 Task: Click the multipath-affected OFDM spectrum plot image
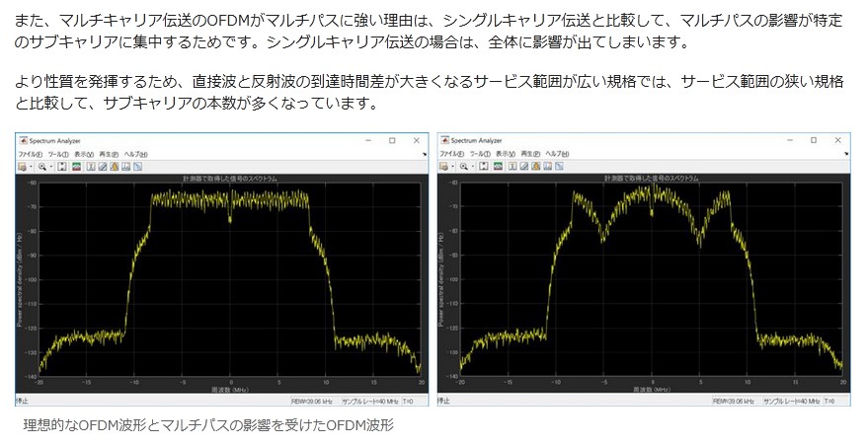click(x=645, y=276)
